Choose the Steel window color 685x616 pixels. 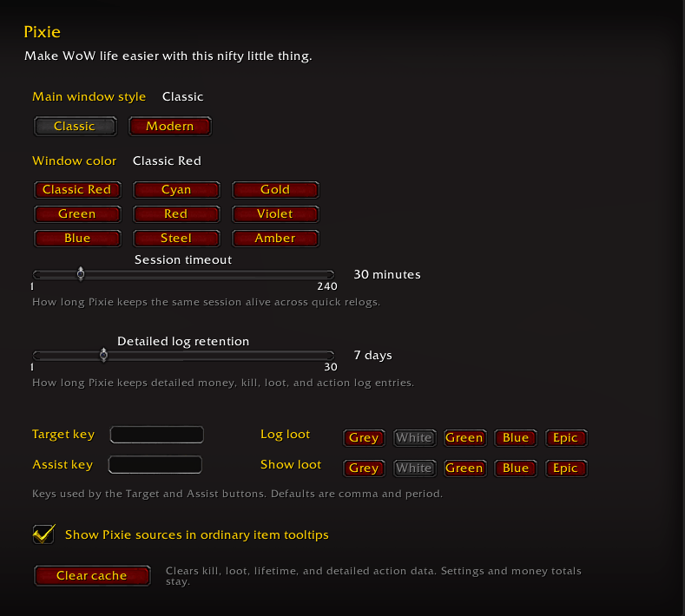[176, 239]
